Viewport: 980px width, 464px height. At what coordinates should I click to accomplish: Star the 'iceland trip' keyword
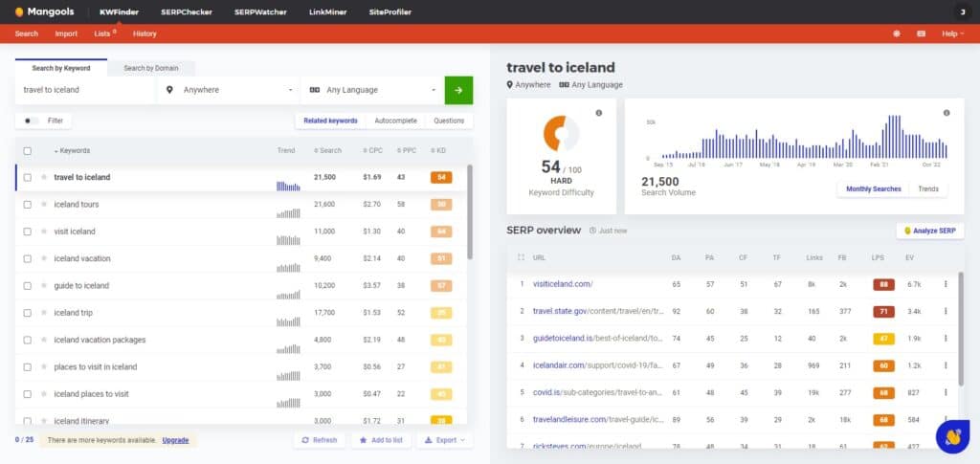tap(44, 313)
